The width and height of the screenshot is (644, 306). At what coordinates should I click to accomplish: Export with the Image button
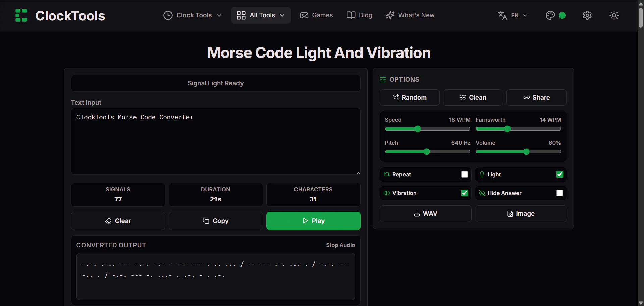coord(521,214)
